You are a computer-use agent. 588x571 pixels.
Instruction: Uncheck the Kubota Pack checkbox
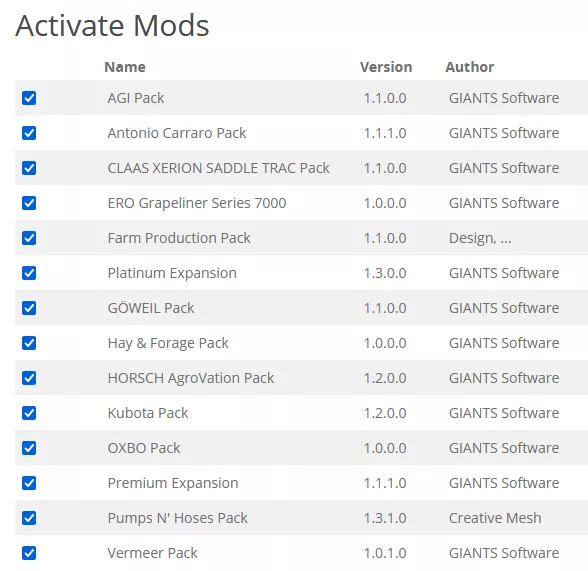click(x=29, y=413)
